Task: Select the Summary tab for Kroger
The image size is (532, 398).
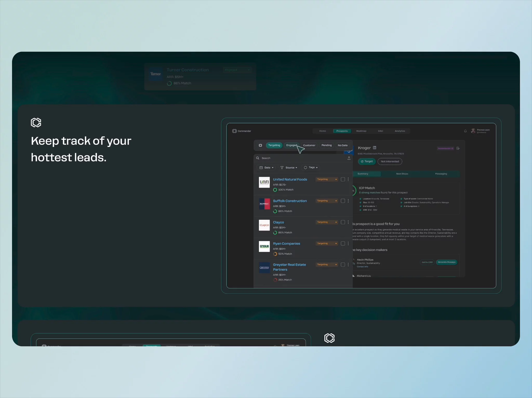Action: tap(366, 174)
